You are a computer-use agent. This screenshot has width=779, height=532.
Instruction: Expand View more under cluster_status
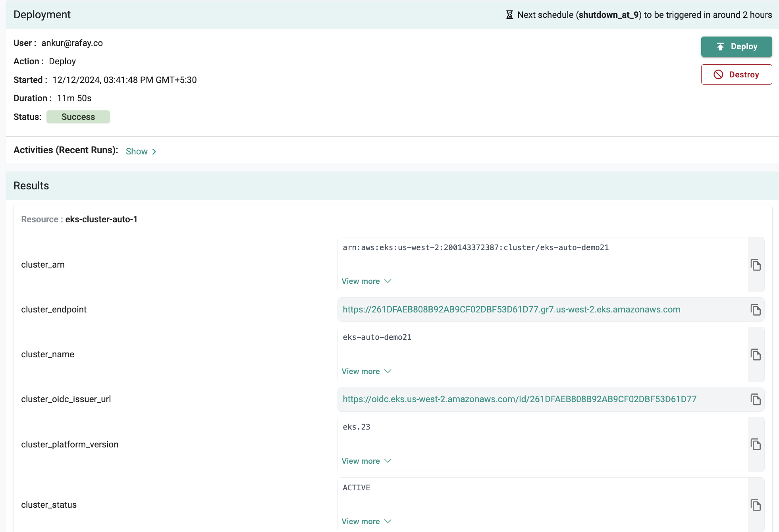366,521
